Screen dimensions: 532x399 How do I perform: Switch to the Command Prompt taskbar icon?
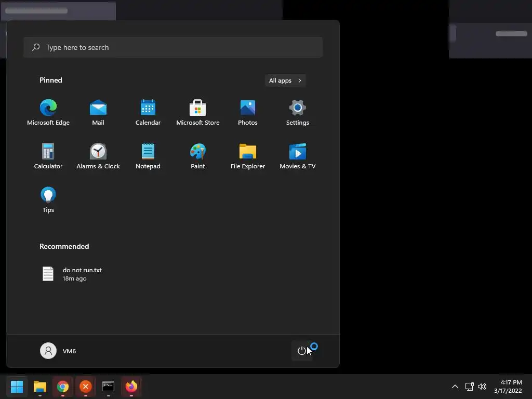tap(108, 387)
